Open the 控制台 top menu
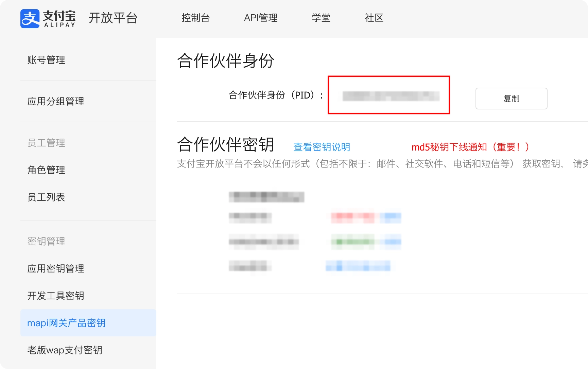The height and width of the screenshot is (369, 588). [x=195, y=18]
